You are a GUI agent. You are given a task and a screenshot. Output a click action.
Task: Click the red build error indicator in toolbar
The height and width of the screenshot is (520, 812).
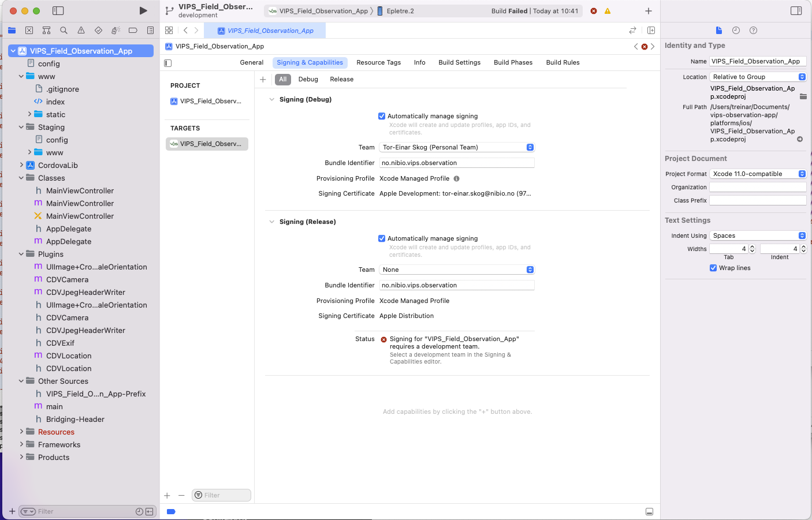pyautogui.click(x=594, y=11)
